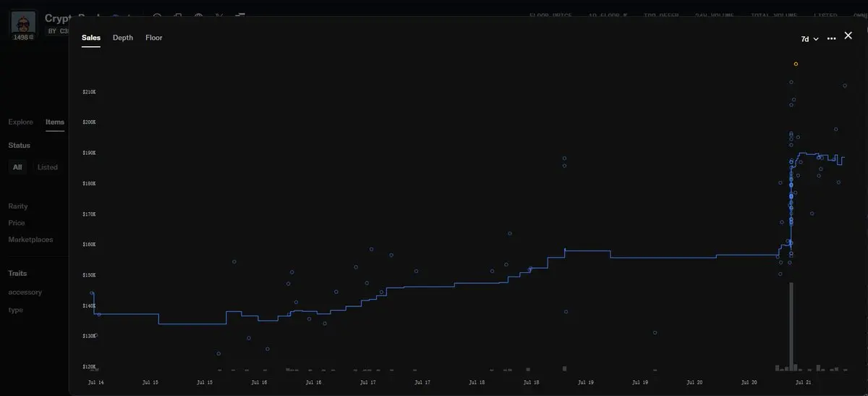Expand the Price filter section
The width and height of the screenshot is (868, 396).
coord(17,223)
